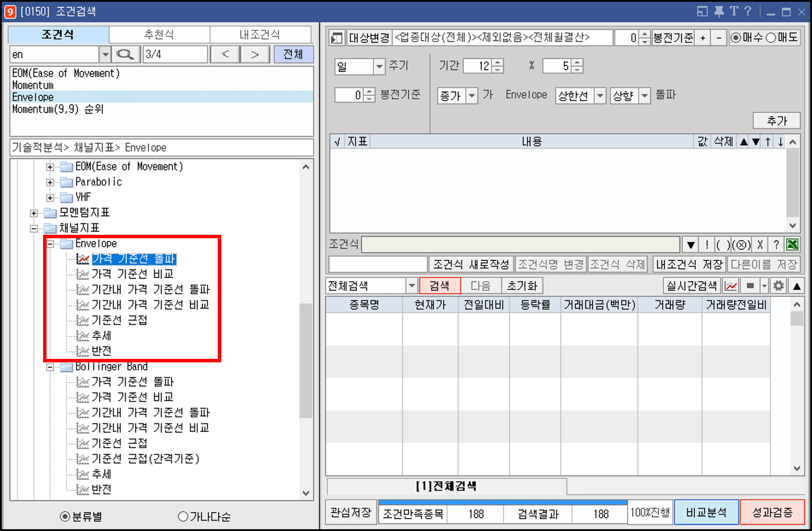The width and height of the screenshot is (812, 531).
Task: Collapse the 채널지표 folder
Action: tap(33, 228)
